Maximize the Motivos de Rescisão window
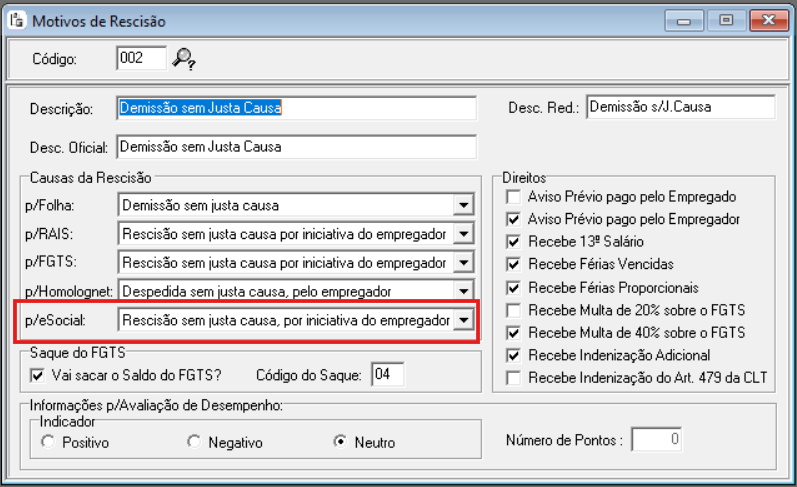797x487 pixels. point(724,20)
